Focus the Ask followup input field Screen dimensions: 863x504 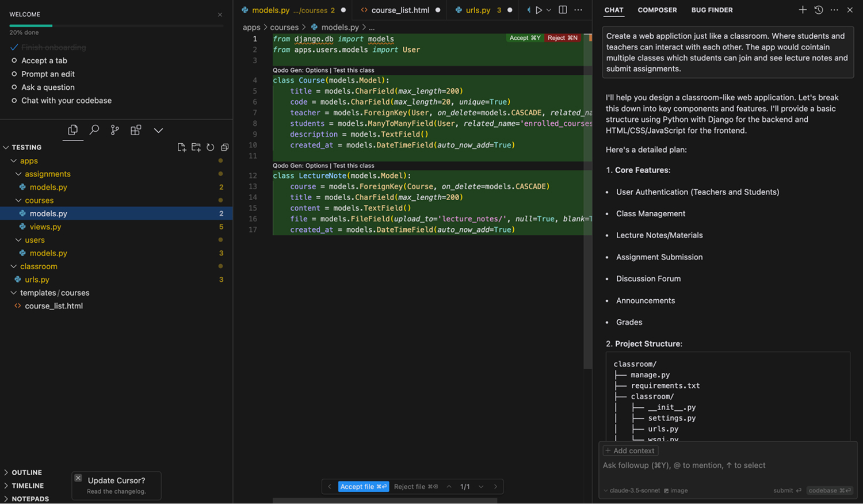coord(728,465)
